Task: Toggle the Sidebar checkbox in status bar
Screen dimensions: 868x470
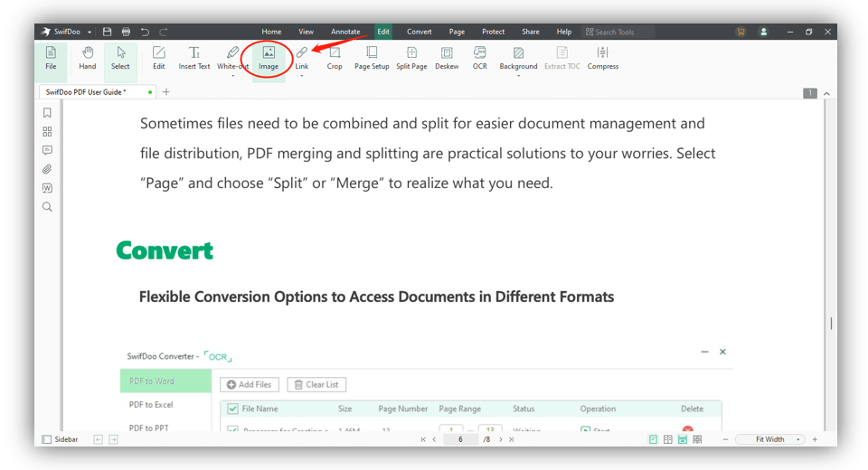Action: click(47, 439)
